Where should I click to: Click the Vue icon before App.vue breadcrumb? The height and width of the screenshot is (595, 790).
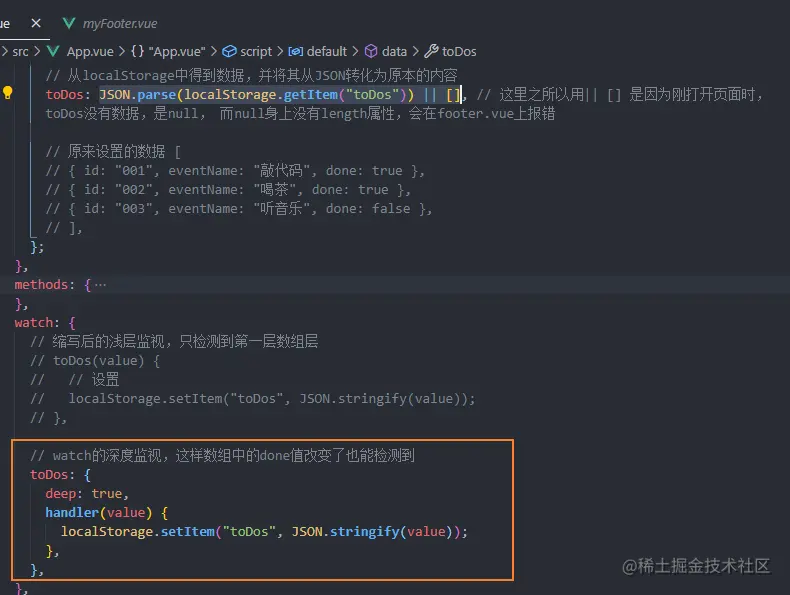pyautogui.click(x=53, y=51)
